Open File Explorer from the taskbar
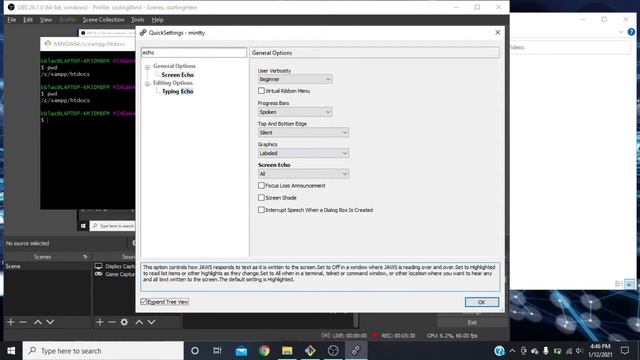Screen dimensions: 640x360 [x=287, y=351]
